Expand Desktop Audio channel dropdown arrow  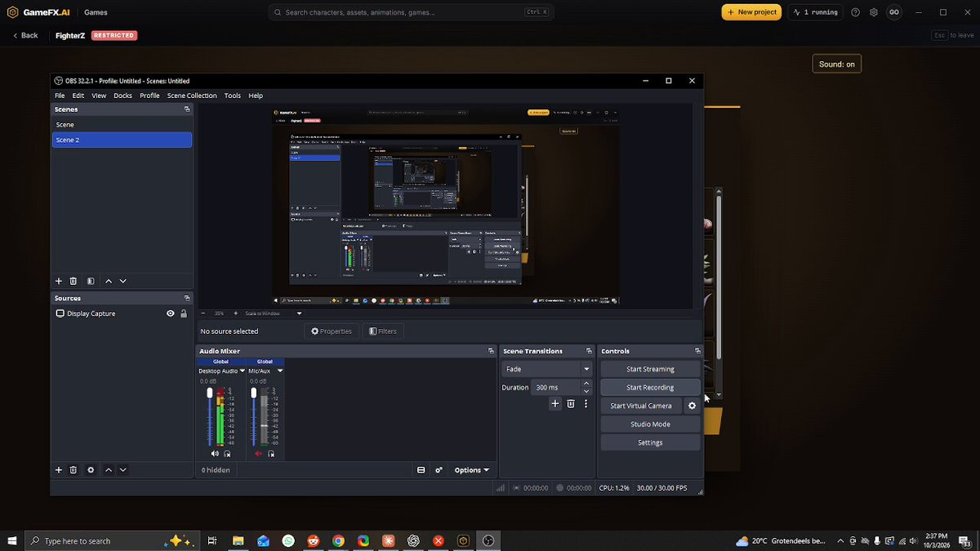pyautogui.click(x=242, y=371)
